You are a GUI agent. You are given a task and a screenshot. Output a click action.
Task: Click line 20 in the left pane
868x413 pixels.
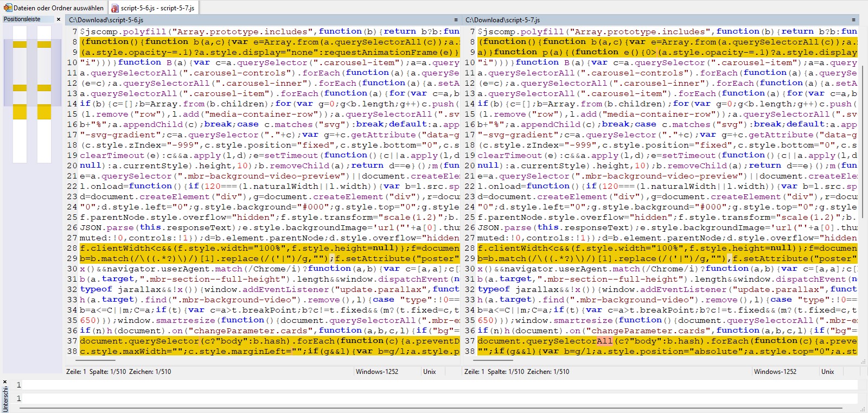pos(270,166)
